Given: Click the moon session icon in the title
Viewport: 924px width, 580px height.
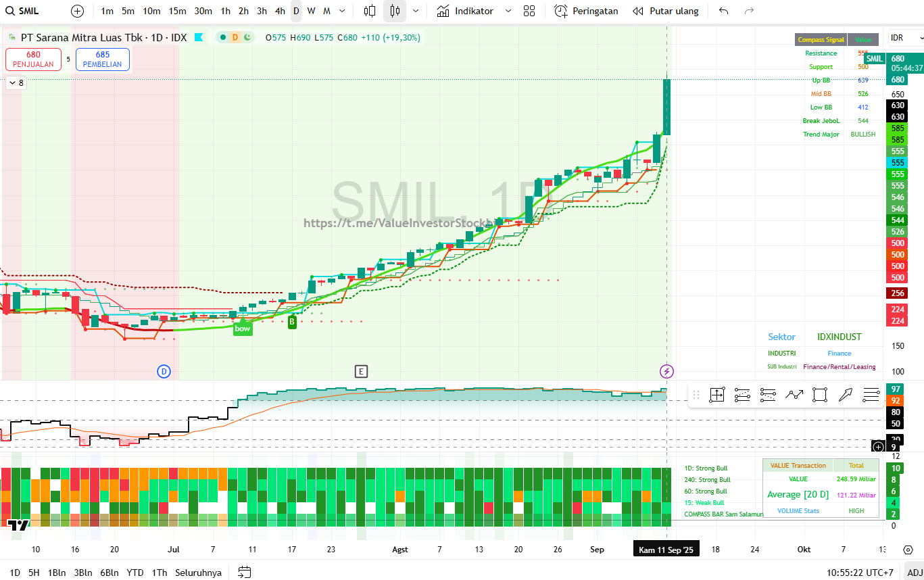Looking at the screenshot, I should coord(247,38).
